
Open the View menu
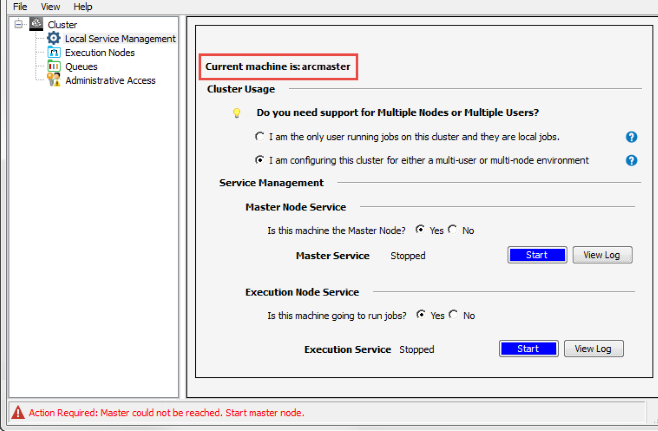coord(50,7)
